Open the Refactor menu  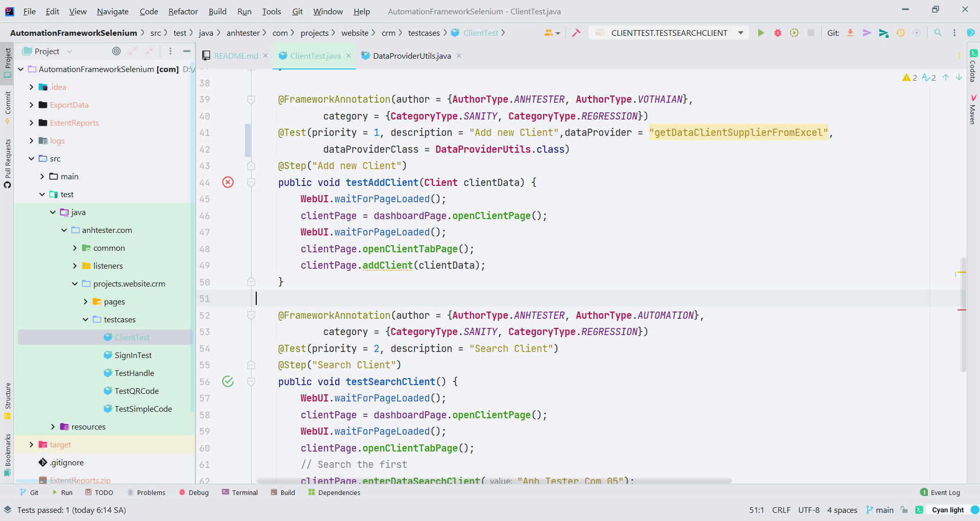[183, 11]
